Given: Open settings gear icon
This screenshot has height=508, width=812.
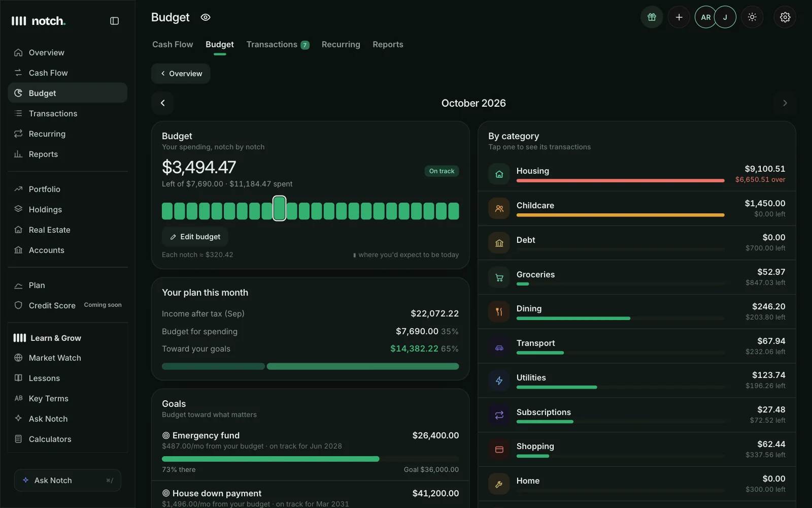Looking at the screenshot, I should pos(785,17).
